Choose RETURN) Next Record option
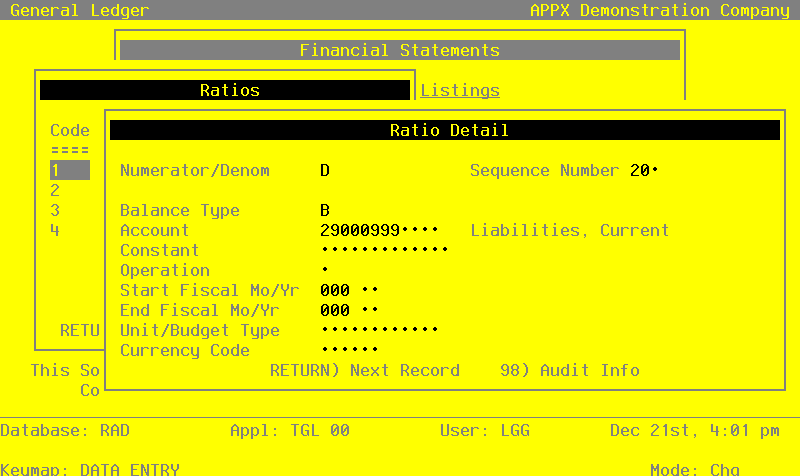800x476 pixels. (365, 370)
